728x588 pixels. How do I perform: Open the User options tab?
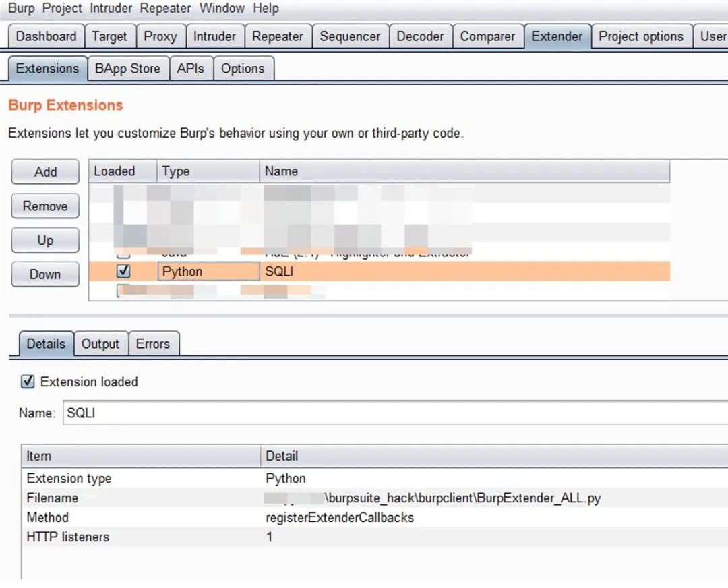(x=712, y=36)
